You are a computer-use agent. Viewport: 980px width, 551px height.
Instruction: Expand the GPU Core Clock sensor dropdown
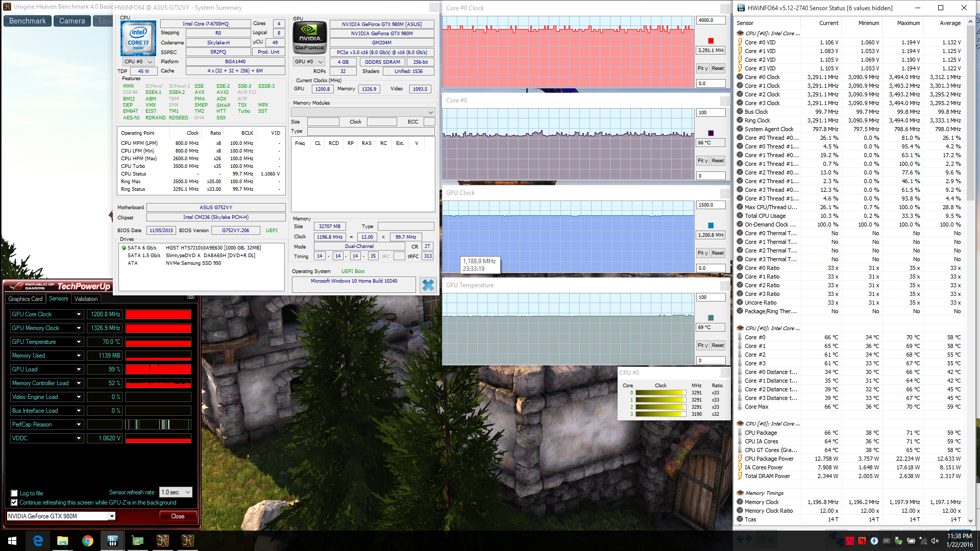(79, 314)
